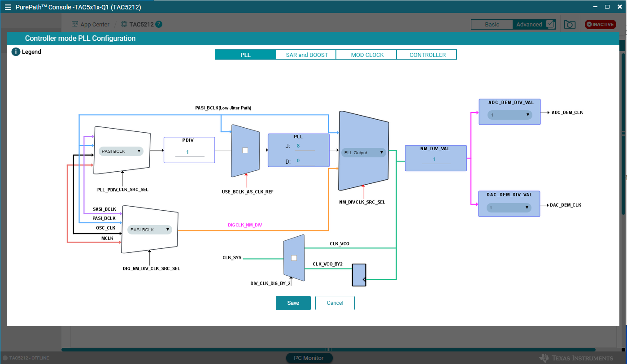Image resolution: width=627 pixels, height=364 pixels.
Task: Click the SASI_BCLK input label
Action: tap(104, 209)
